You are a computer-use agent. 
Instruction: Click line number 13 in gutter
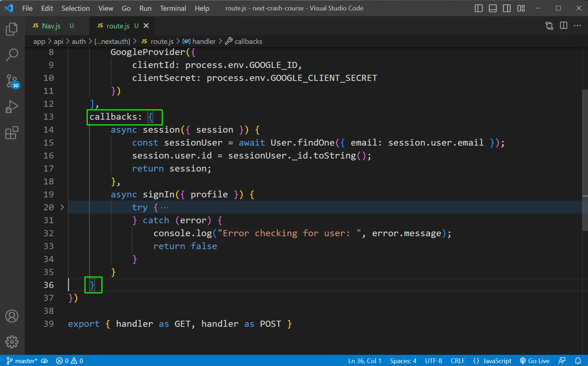coord(49,117)
